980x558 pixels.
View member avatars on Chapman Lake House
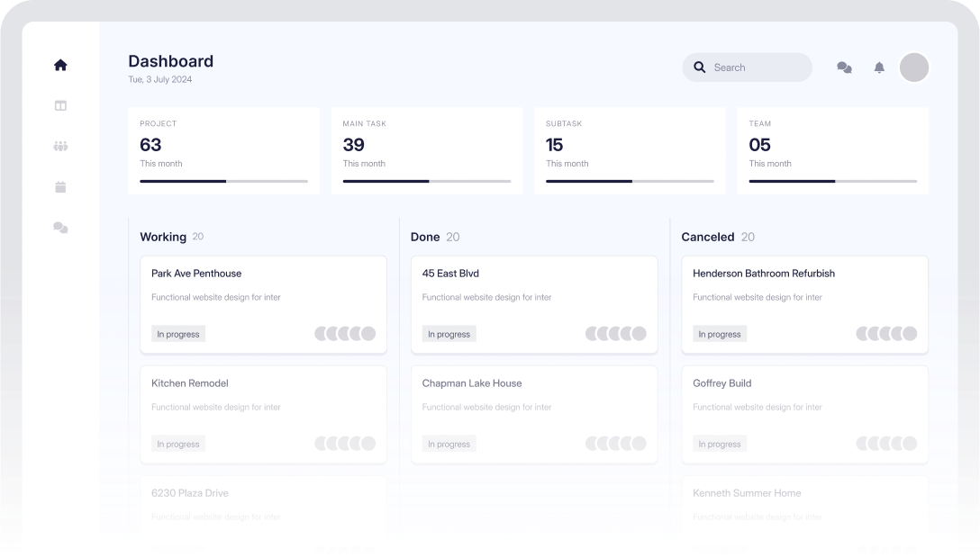(615, 444)
